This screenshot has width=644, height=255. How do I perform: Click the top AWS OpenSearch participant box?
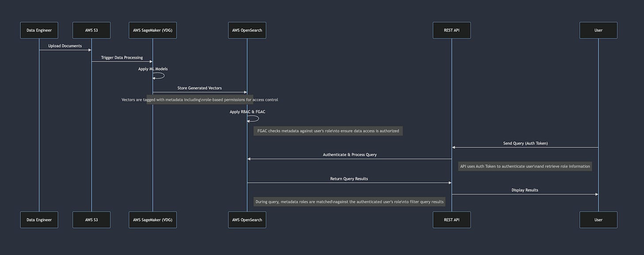[247, 30]
